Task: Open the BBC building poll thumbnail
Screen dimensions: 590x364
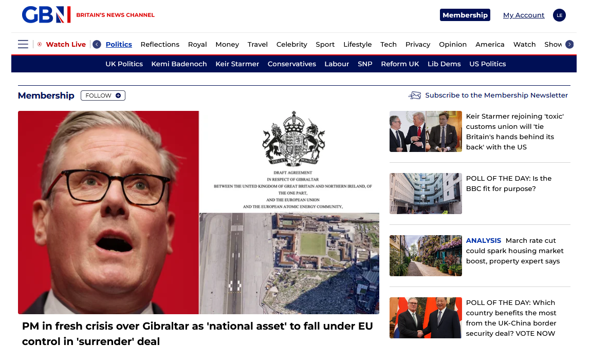Action: (426, 194)
